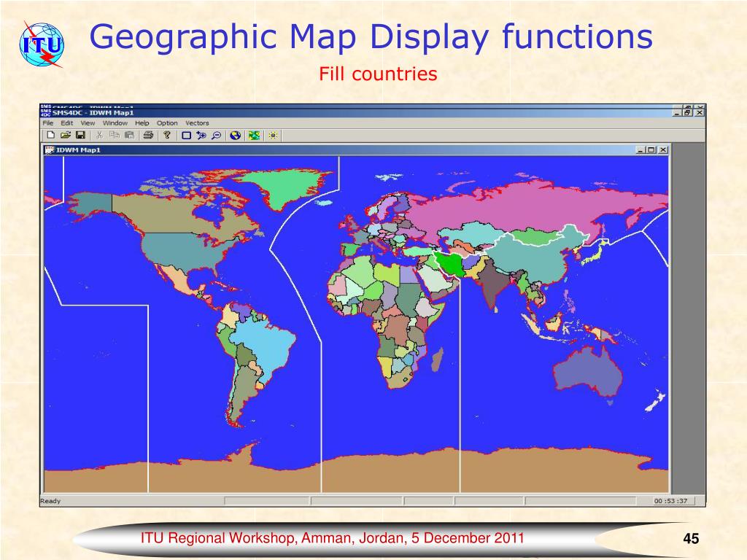This screenshot has height=560, width=747.
Task: Click the globe world view icon
Action: 235,135
